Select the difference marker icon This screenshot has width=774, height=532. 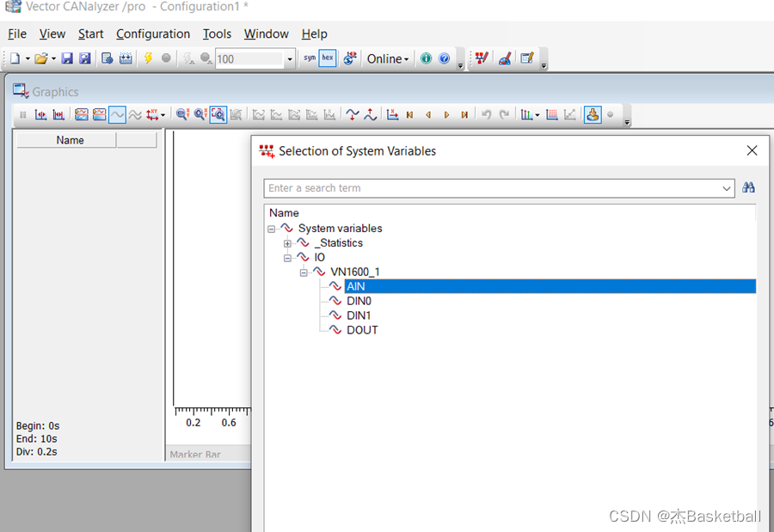[58, 114]
